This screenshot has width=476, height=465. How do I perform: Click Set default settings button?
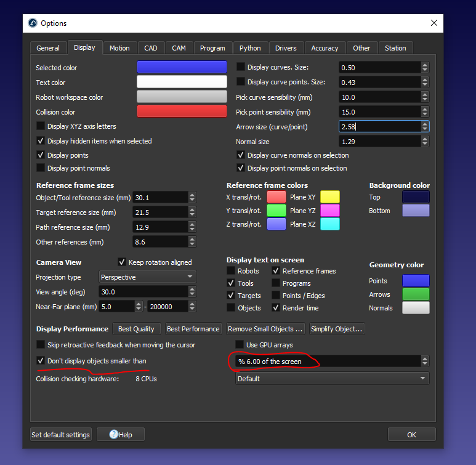[x=61, y=435]
